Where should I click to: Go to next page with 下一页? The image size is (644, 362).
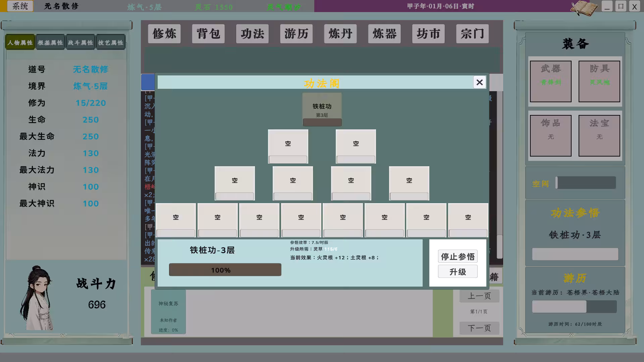coord(479,328)
